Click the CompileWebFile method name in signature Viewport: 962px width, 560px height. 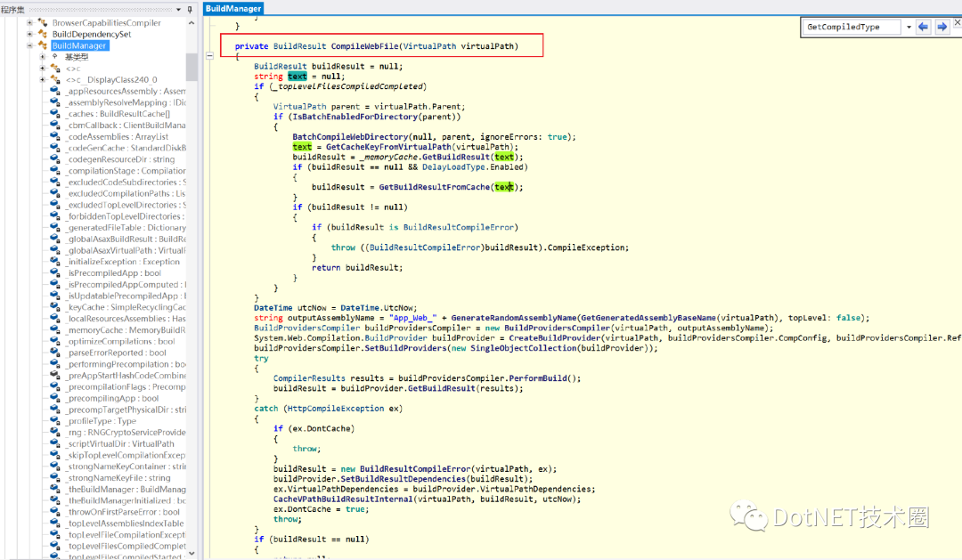tap(364, 46)
